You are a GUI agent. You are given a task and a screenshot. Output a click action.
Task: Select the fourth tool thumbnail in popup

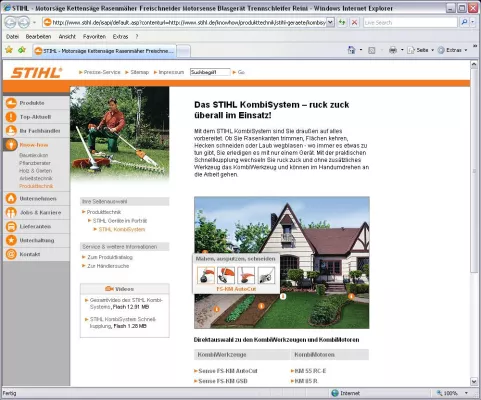[266, 275]
